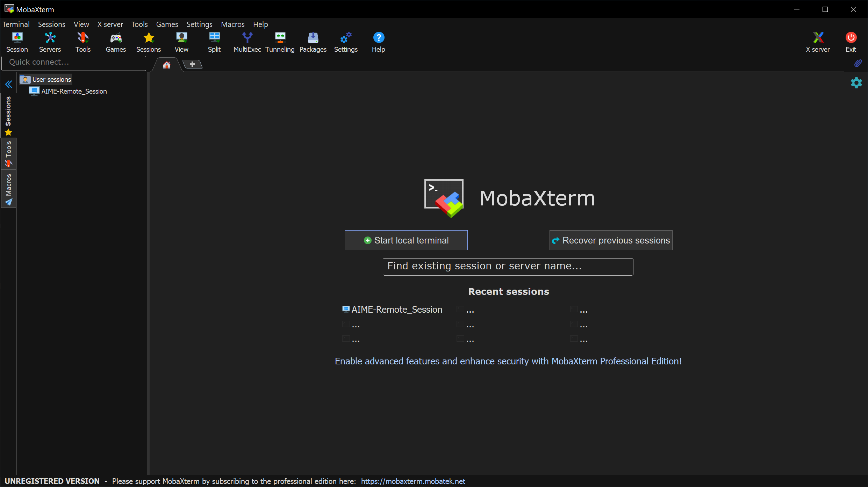868x487 pixels.
Task: Minimize the MobaXterm window
Action: point(797,9)
